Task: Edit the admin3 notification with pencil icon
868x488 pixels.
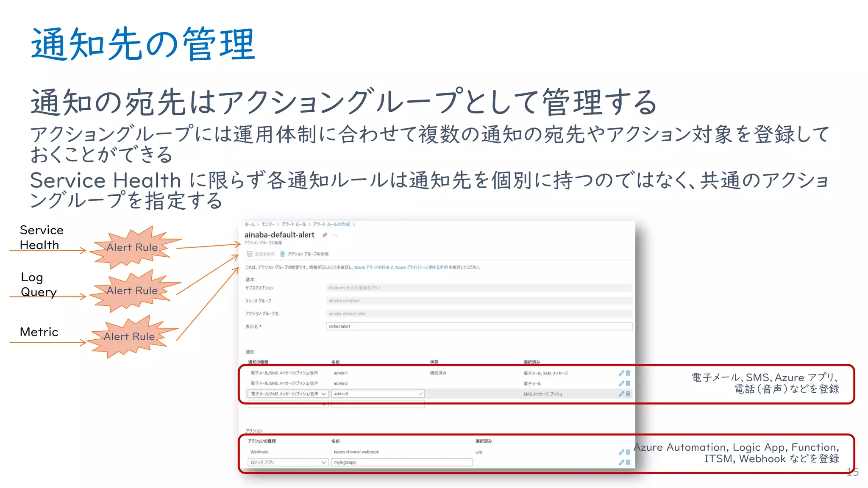Action: (x=621, y=394)
